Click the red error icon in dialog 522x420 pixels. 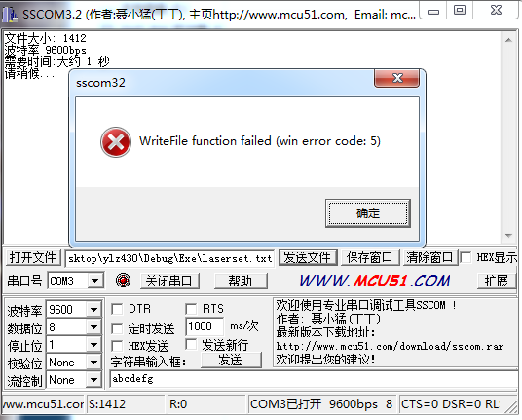tap(116, 142)
